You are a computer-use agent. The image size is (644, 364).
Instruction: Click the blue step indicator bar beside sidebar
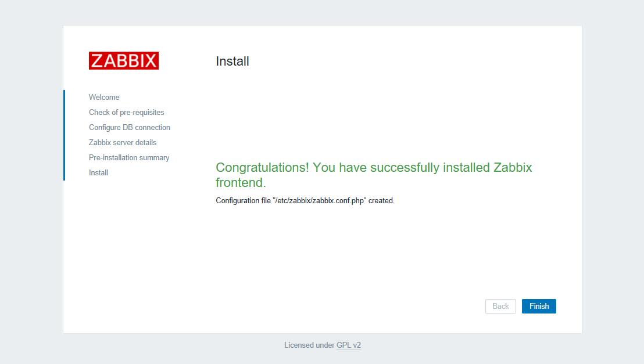(64, 135)
